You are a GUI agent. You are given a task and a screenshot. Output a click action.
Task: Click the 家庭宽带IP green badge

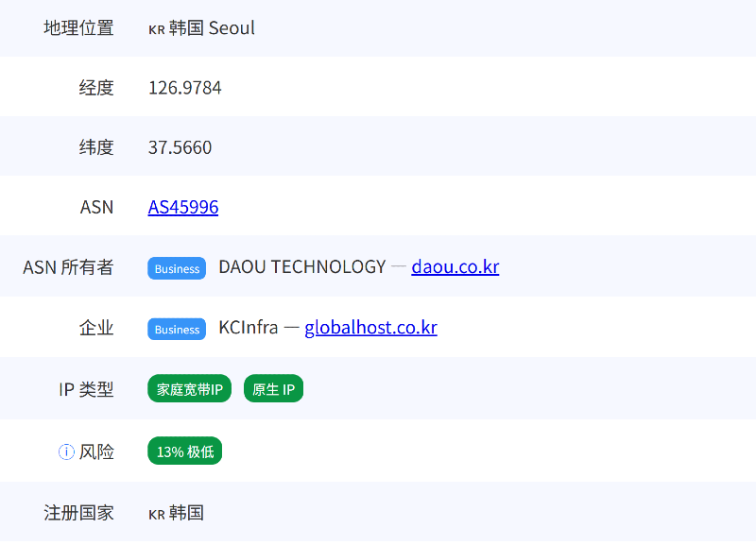point(189,389)
